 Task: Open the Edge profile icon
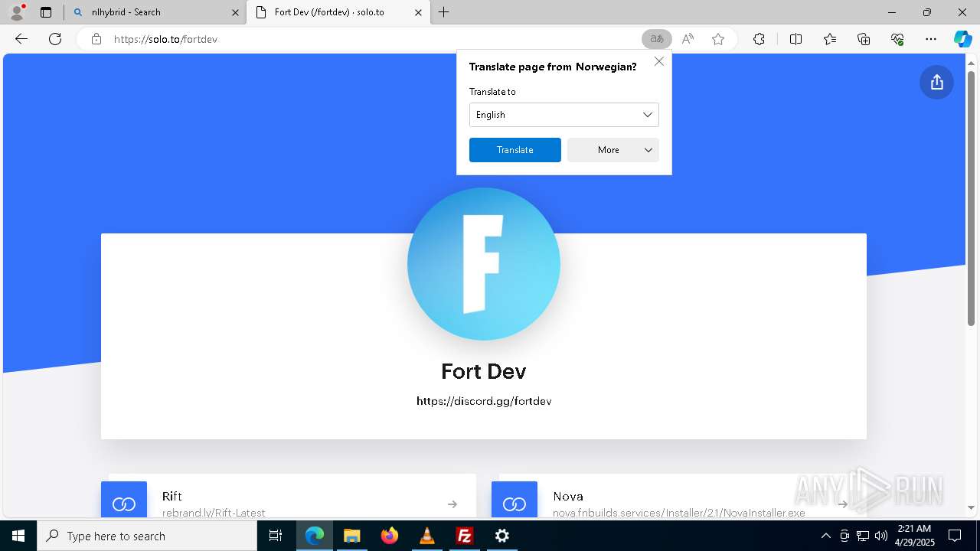[16, 12]
